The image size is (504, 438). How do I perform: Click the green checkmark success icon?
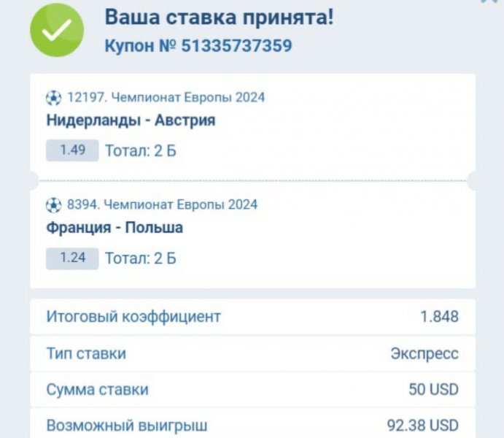pyautogui.click(x=57, y=30)
